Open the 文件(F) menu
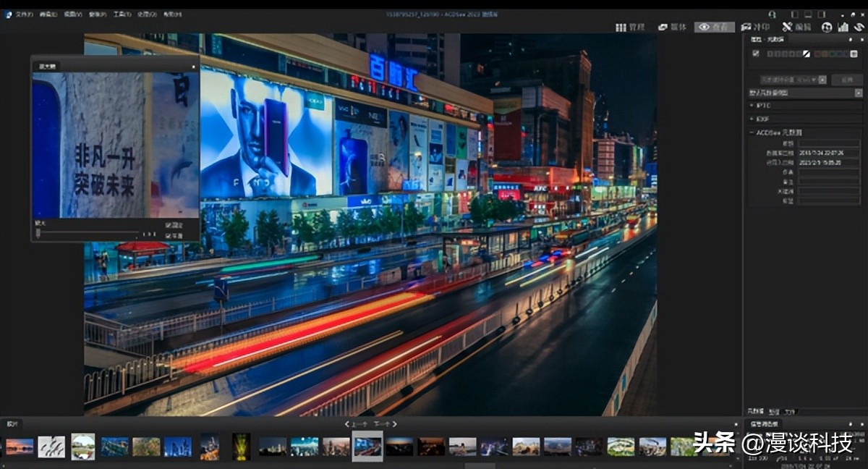Viewport: 868px width, 469px height. point(20,13)
